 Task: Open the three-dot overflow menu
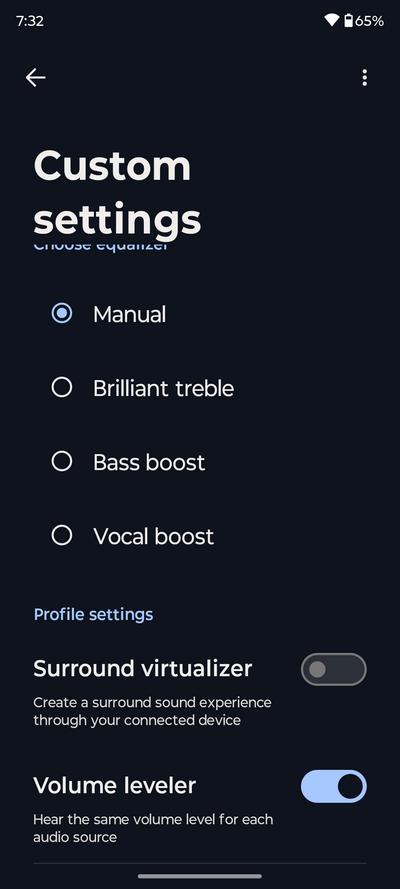(364, 78)
